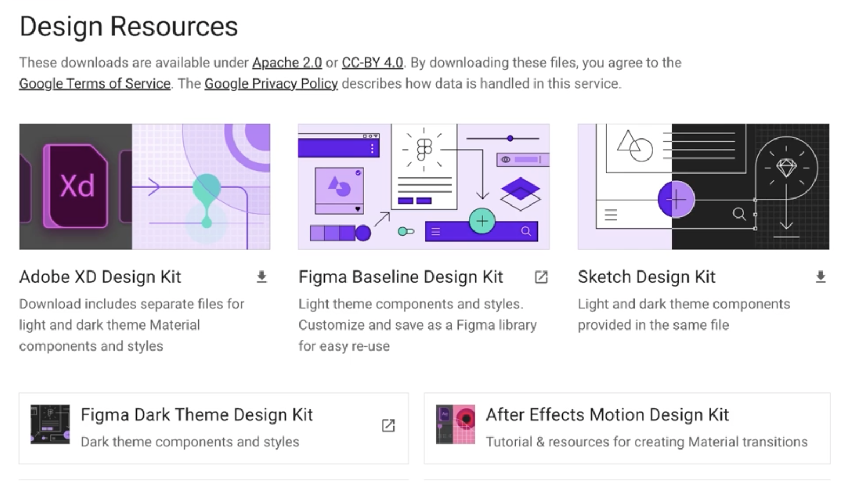Click description 'Customize and save as a Figma library'

[x=417, y=325]
